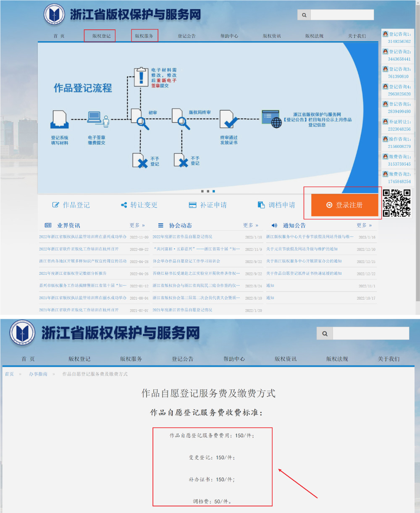The width and height of the screenshot is (420, 513).
Task: Select the 作品登记 pencil icon
Action: 56,205
